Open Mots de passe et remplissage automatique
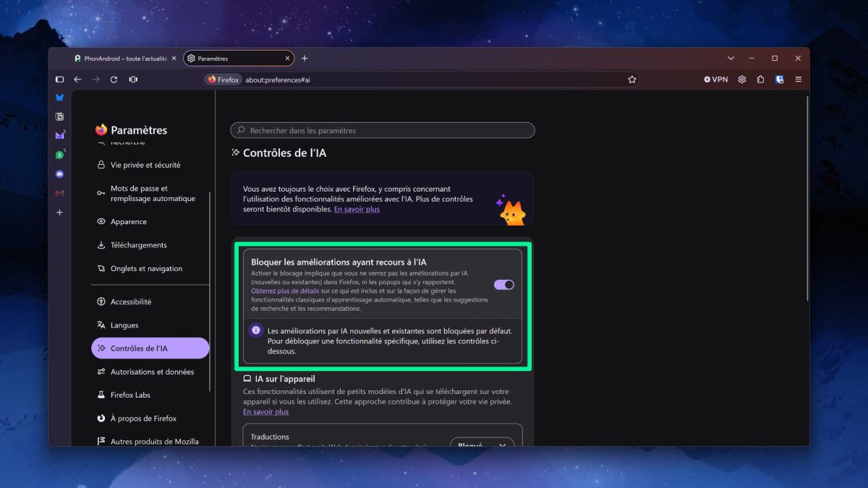 [153, 194]
